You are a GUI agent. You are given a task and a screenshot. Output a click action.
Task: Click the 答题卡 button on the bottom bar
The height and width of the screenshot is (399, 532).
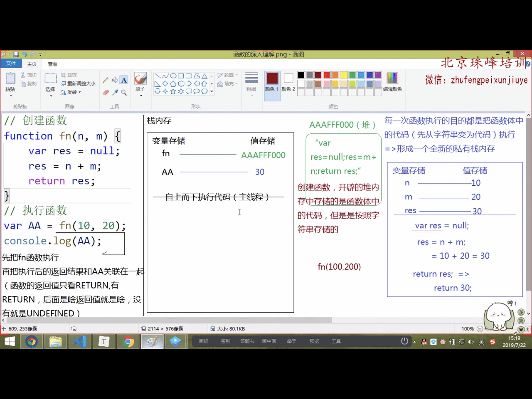coord(247,341)
